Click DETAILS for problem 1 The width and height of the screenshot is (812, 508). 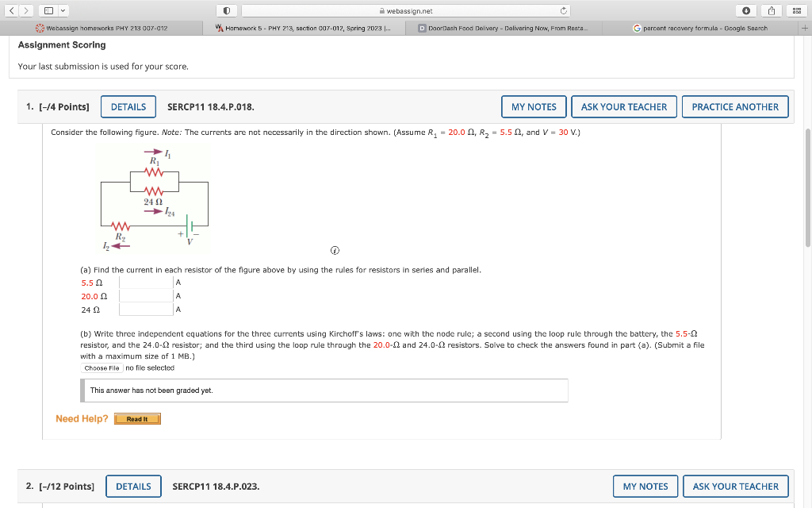pyautogui.click(x=128, y=106)
